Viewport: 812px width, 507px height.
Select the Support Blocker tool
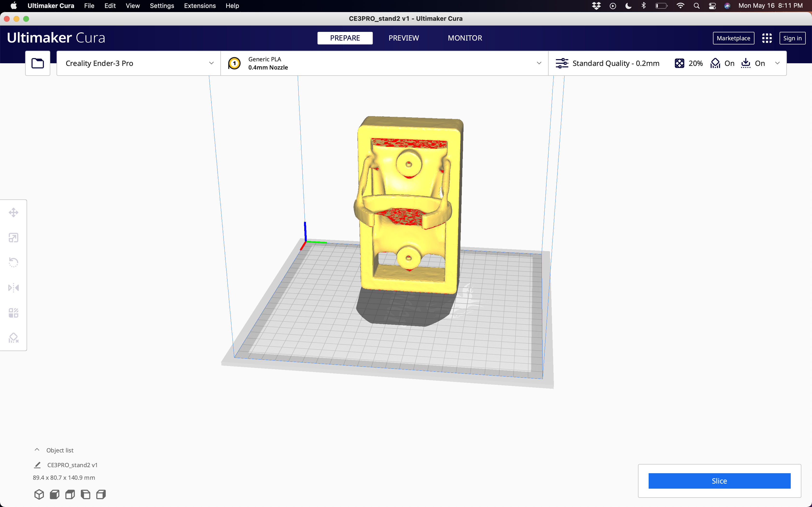point(14,338)
